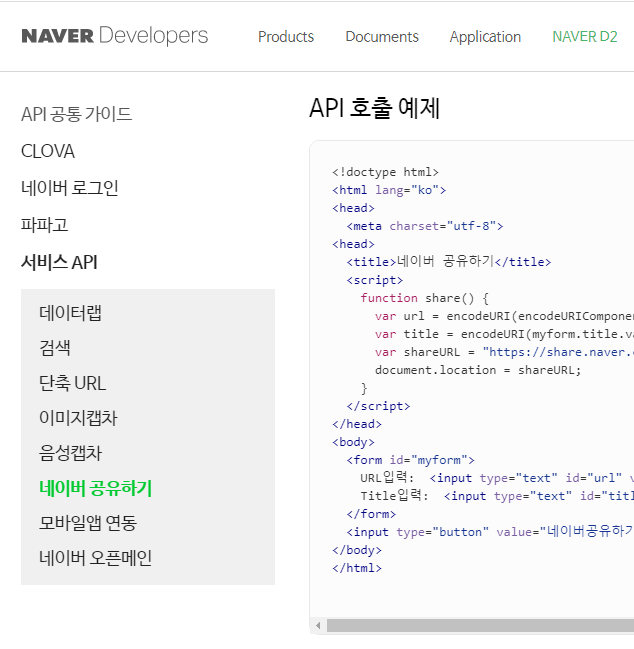The width and height of the screenshot is (634, 649).
Task: Open API 공통 가이드 in sidebar
Action: (77, 114)
